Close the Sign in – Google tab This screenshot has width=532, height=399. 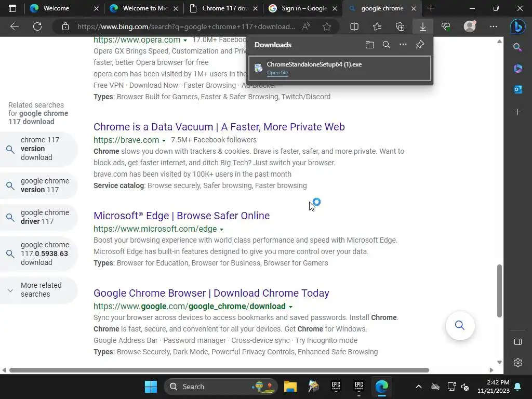[x=335, y=8]
